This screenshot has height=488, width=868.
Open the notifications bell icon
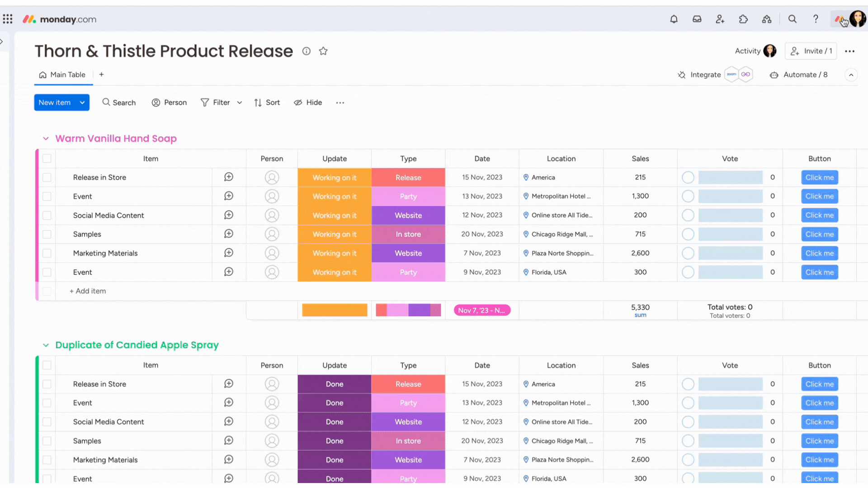point(674,19)
